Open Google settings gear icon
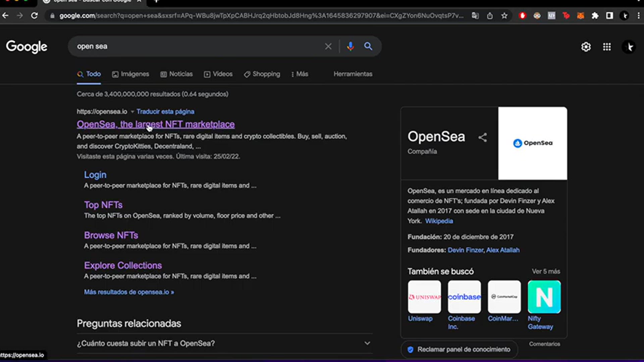 [586, 47]
